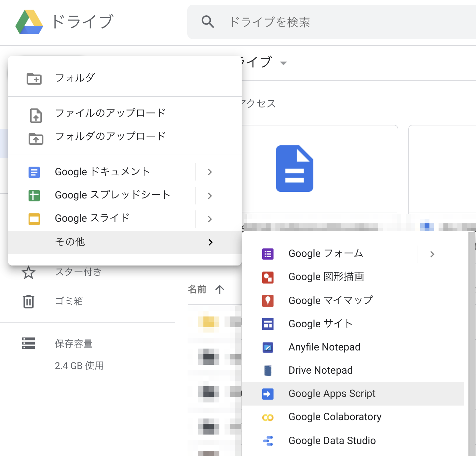Toggle sort direction arrow next to 名前
476x456 pixels.
(220, 289)
